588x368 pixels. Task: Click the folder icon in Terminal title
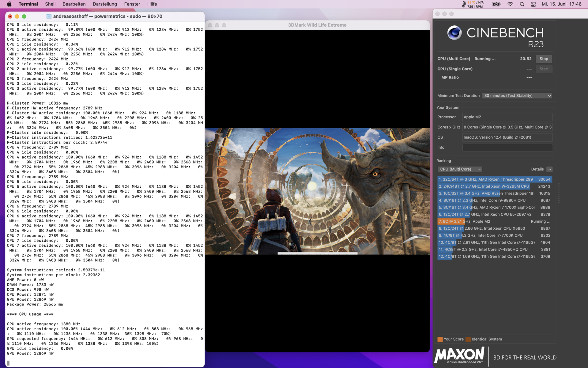49,16
